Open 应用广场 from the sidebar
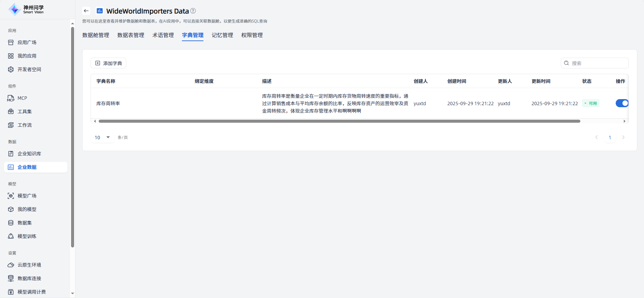This screenshot has width=644, height=298. click(x=27, y=42)
